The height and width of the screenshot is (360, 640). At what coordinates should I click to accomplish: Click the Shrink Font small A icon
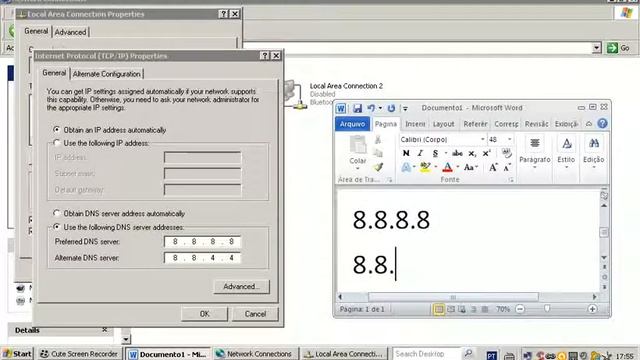click(x=507, y=167)
